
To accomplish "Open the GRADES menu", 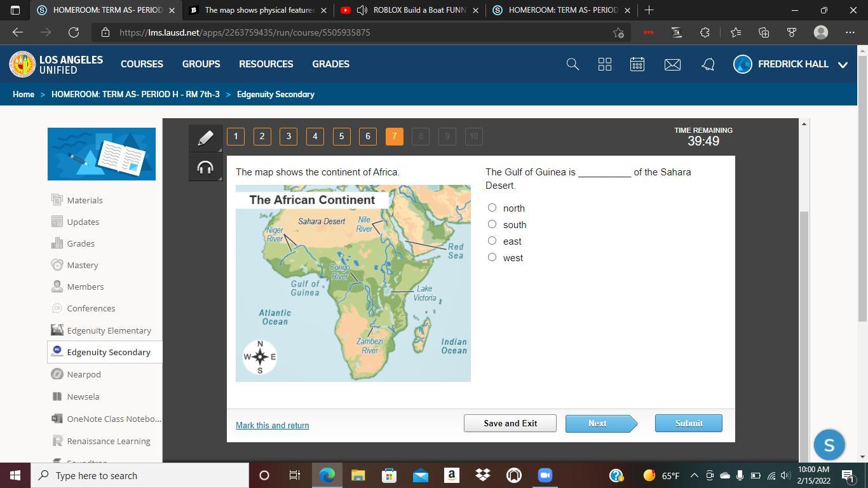I will 330,64.
